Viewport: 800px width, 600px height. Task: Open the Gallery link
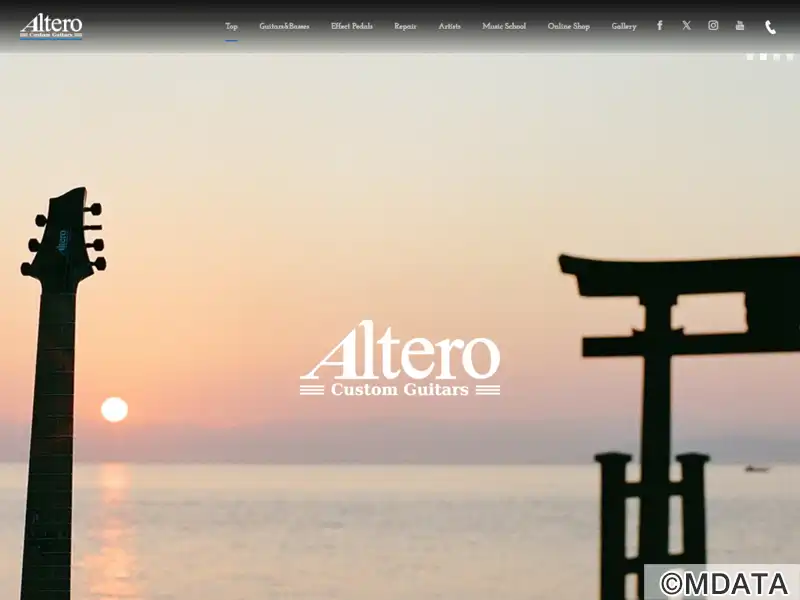pyautogui.click(x=624, y=27)
